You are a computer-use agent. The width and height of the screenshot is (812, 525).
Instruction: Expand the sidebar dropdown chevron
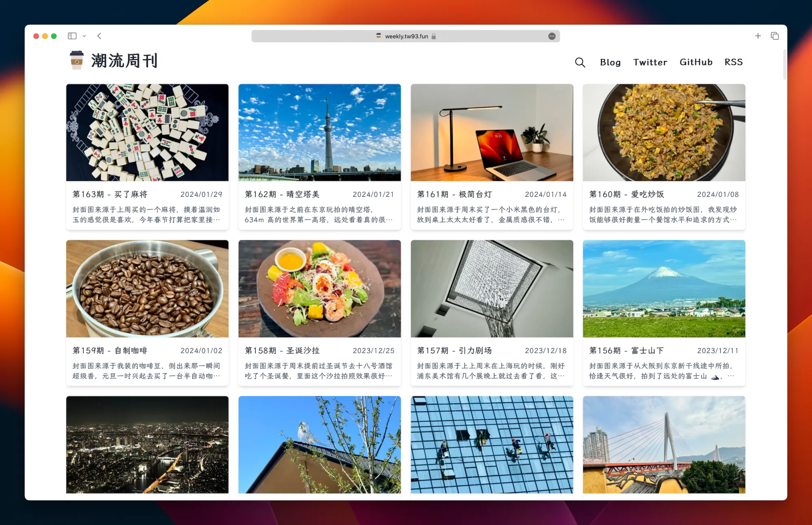click(x=84, y=36)
